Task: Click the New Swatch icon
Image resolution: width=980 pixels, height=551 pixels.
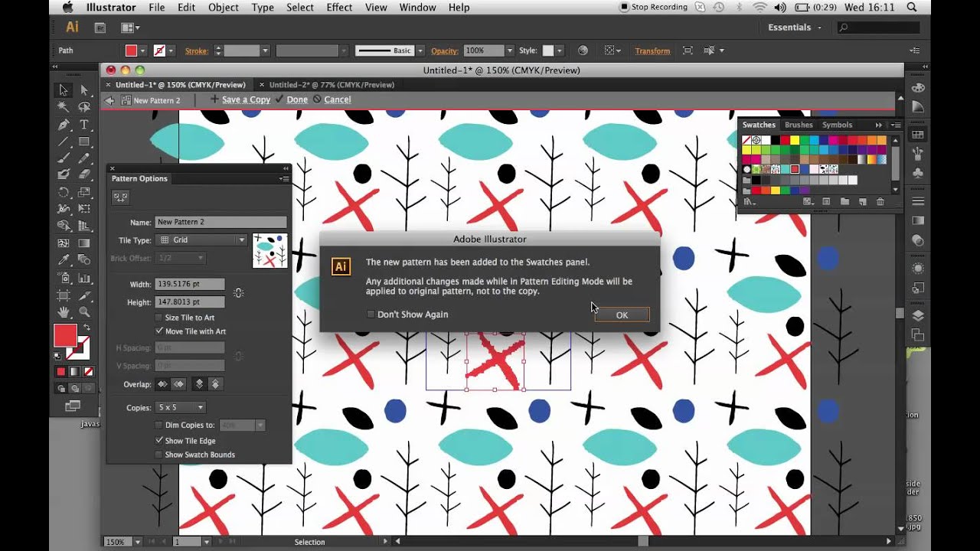Action: coord(862,201)
